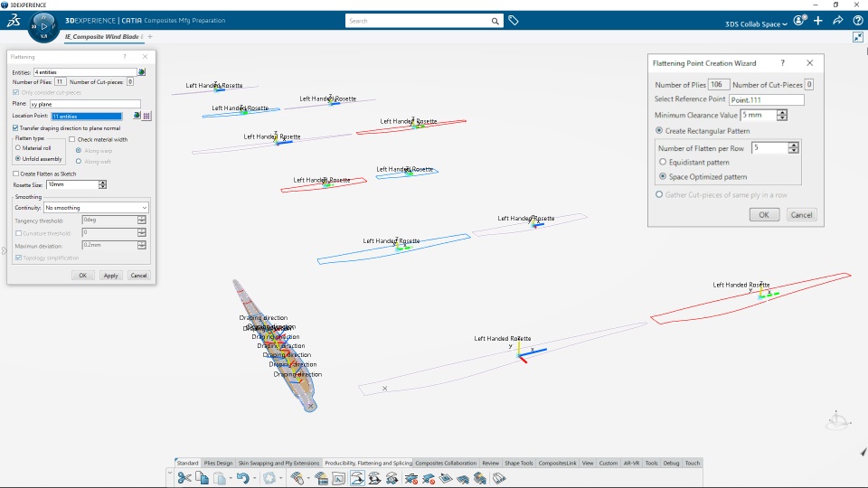Click Select Reference Point field
The image size is (868, 488).
pyautogui.click(x=766, y=99)
